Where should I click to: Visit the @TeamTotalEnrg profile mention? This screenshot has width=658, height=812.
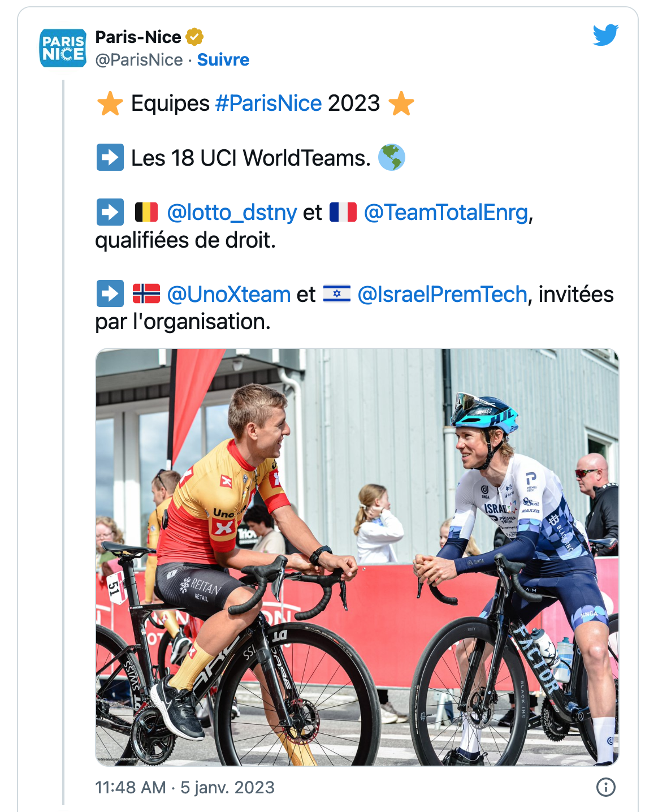(x=446, y=213)
